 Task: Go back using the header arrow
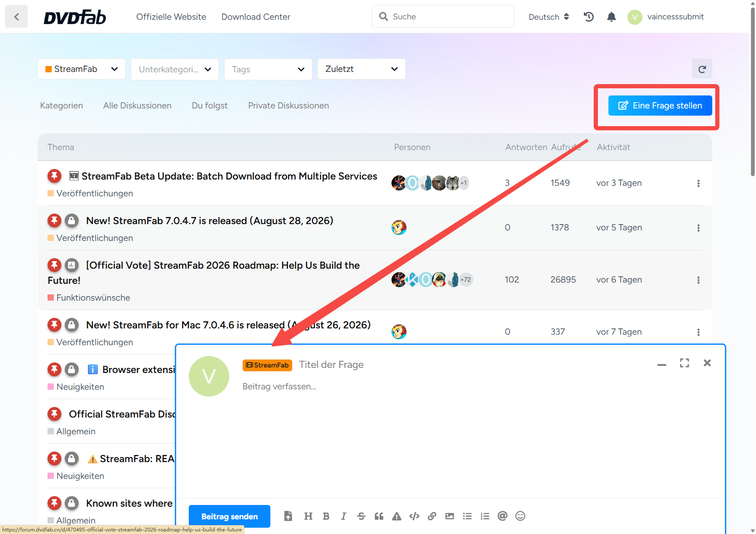[16, 16]
